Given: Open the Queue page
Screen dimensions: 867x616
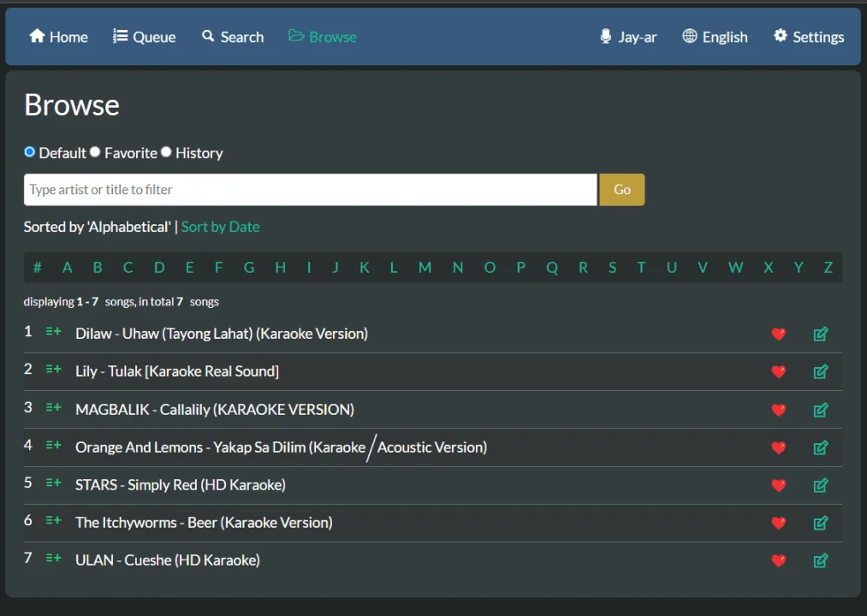Looking at the screenshot, I should pyautogui.click(x=145, y=37).
